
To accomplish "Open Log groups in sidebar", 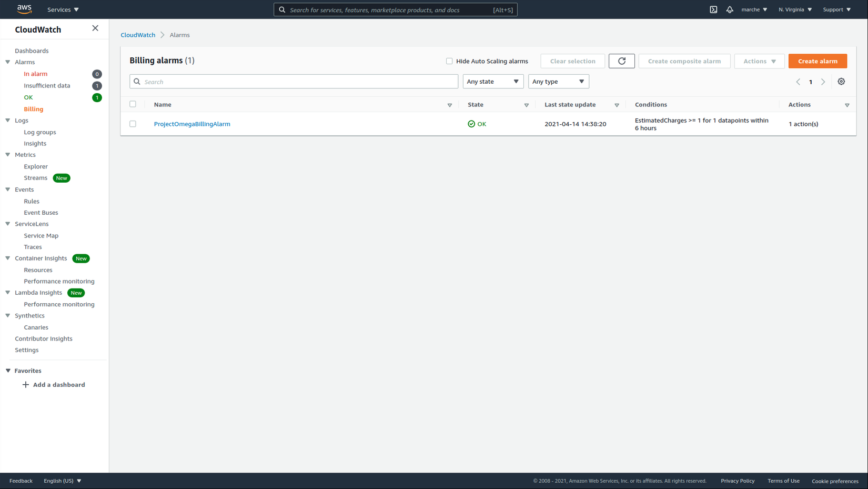I will point(40,132).
